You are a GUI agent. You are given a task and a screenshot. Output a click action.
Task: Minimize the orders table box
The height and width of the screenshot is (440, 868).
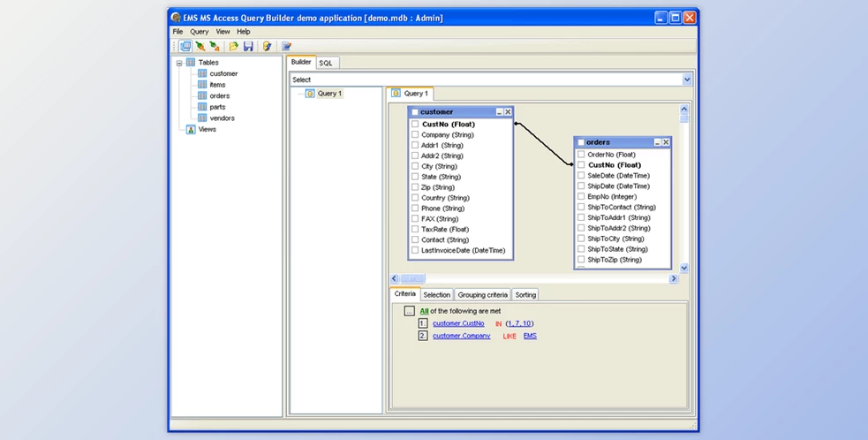pyautogui.click(x=658, y=142)
